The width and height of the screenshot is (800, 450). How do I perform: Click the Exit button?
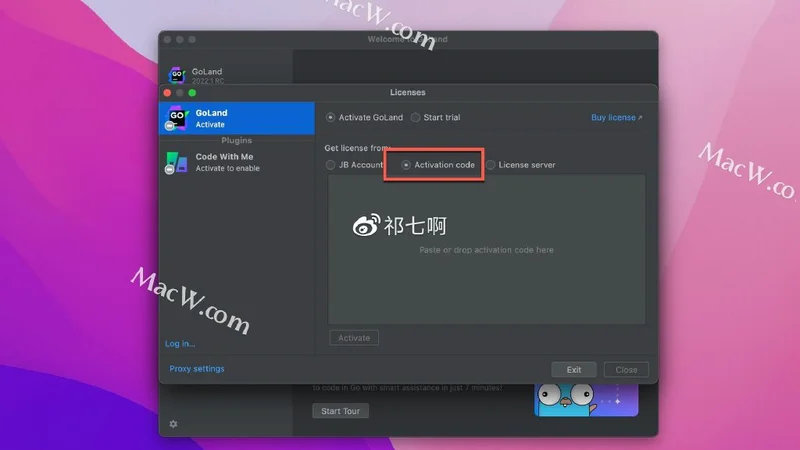click(x=574, y=369)
